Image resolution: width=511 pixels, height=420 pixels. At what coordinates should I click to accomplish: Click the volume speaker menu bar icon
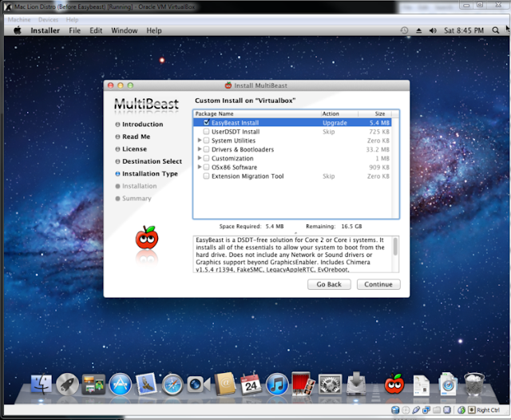click(433, 30)
